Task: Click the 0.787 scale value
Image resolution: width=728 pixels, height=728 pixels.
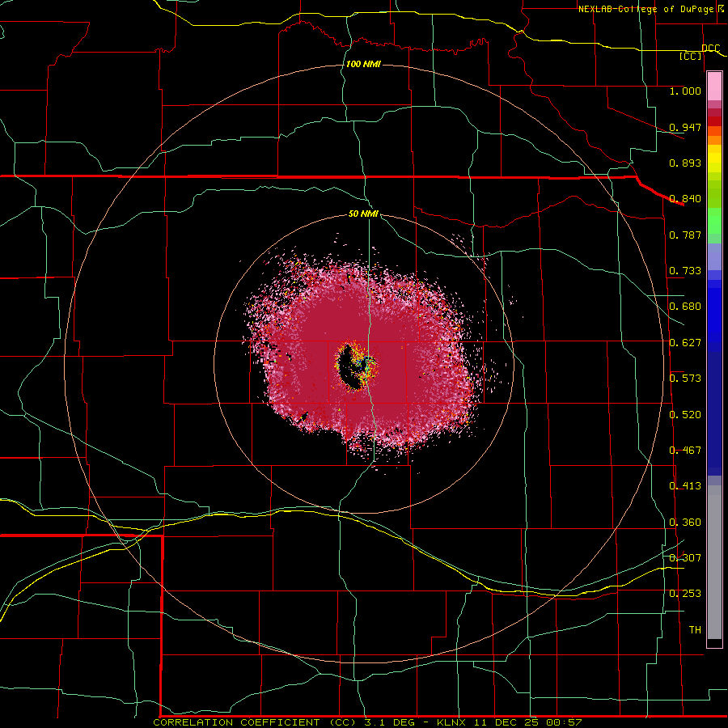Action: coord(685,235)
